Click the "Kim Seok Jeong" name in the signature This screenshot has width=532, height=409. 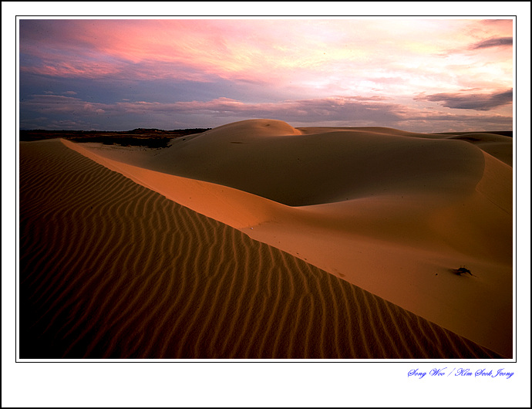tap(484, 373)
